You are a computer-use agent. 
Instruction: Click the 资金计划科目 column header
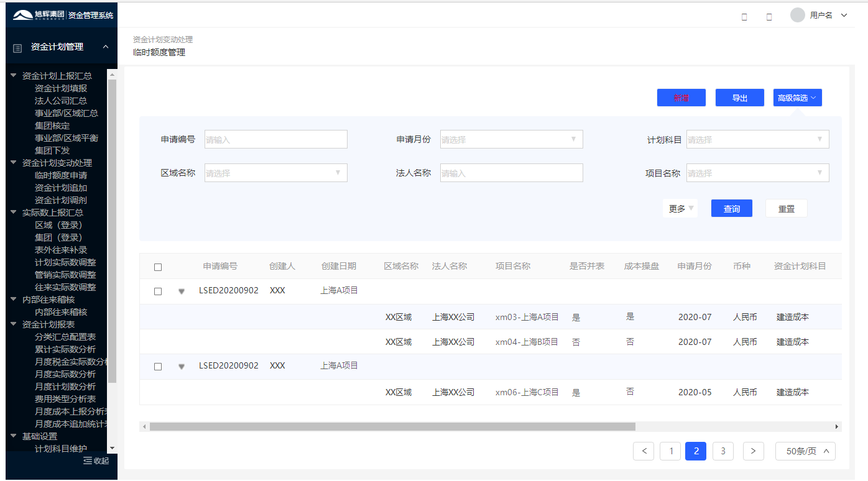(x=800, y=266)
